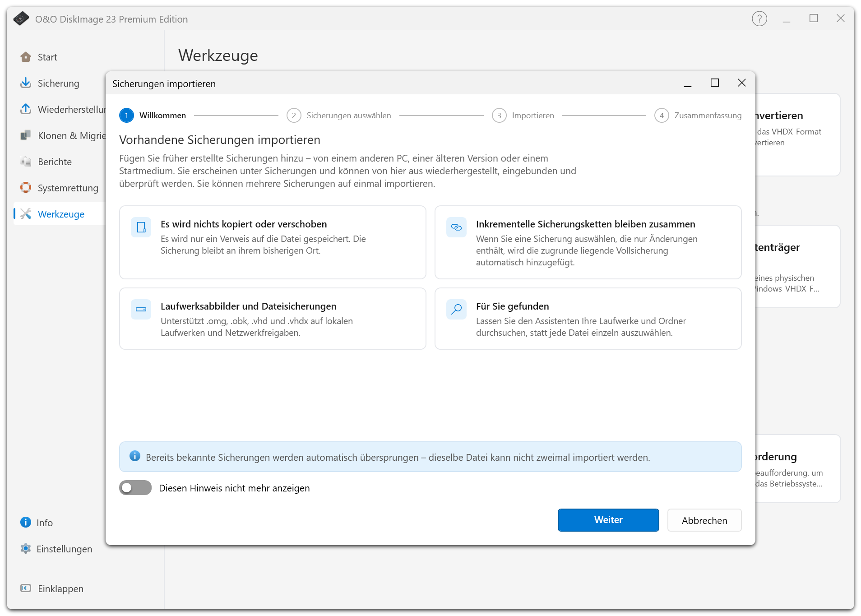Click the Berichte report icon
The height and width of the screenshot is (616, 861).
pyautogui.click(x=26, y=162)
